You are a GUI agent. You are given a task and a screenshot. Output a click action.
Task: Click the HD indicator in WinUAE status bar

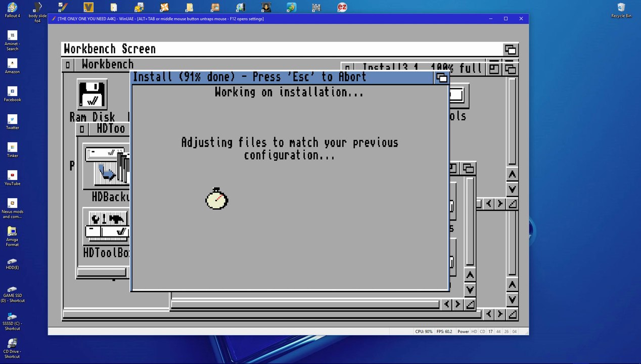pos(474,332)
